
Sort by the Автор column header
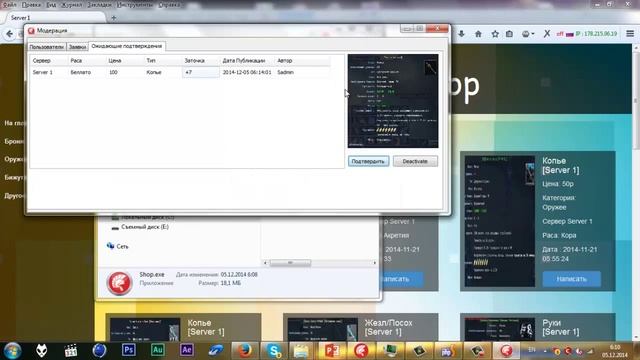[302, 60]
